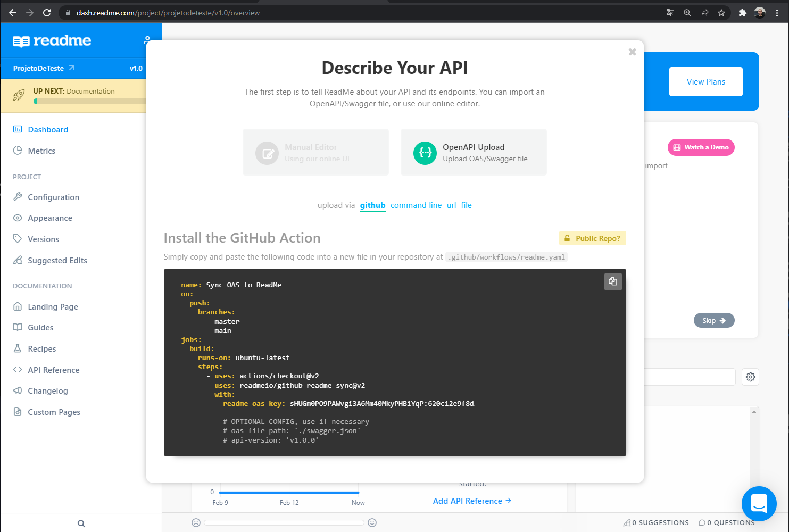Go back in browser history
The height and width of the screenshot is (532, 789).
click(13, 13)
